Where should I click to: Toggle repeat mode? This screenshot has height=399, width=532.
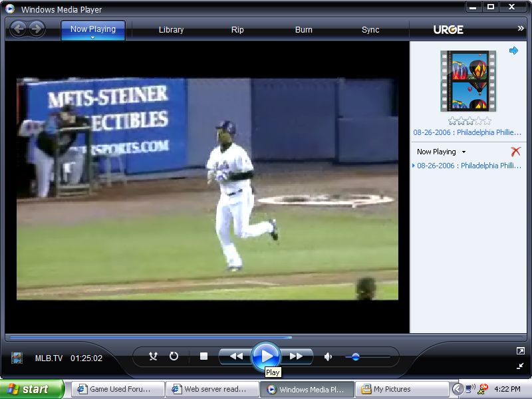[174, 356]
